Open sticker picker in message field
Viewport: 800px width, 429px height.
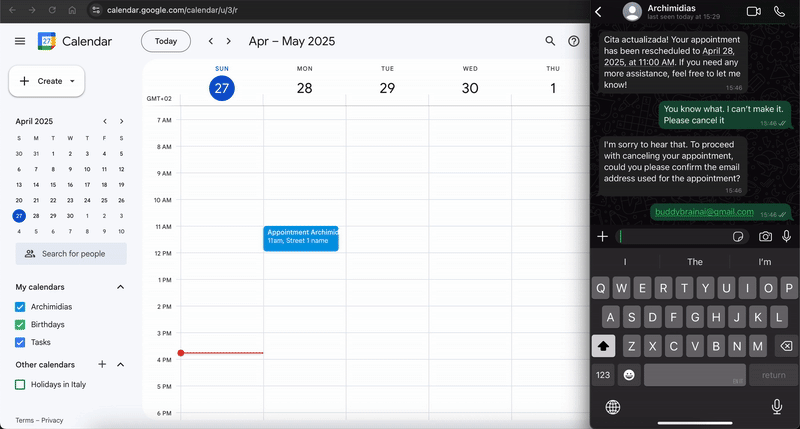click(737, 237)
